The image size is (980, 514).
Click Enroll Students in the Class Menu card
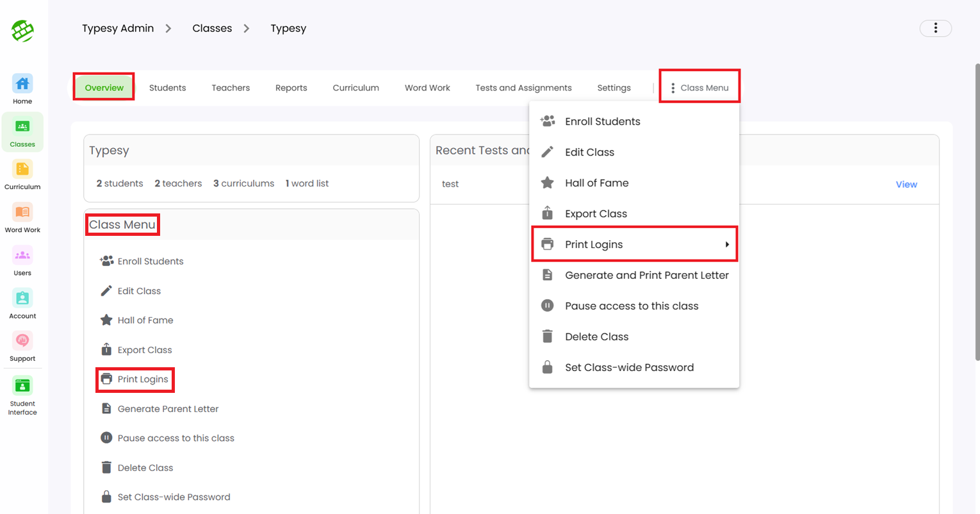click(x=142, y=261)
